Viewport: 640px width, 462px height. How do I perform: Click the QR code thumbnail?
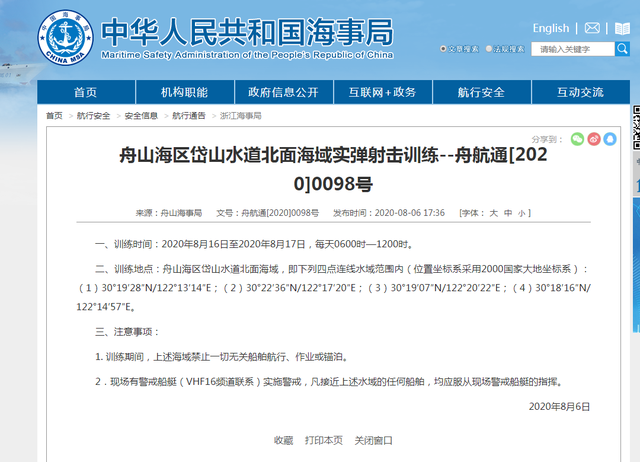(x=636, y=127)
